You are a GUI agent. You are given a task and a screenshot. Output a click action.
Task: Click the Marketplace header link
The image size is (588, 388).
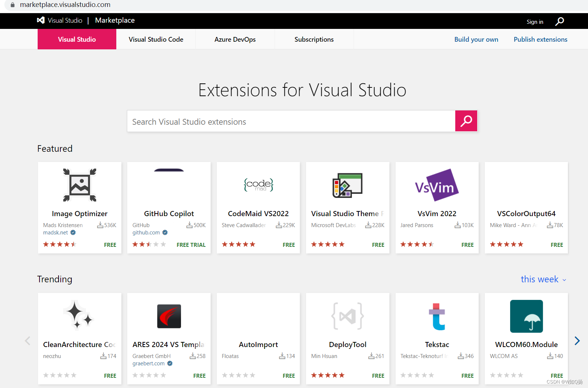(115, 20)
